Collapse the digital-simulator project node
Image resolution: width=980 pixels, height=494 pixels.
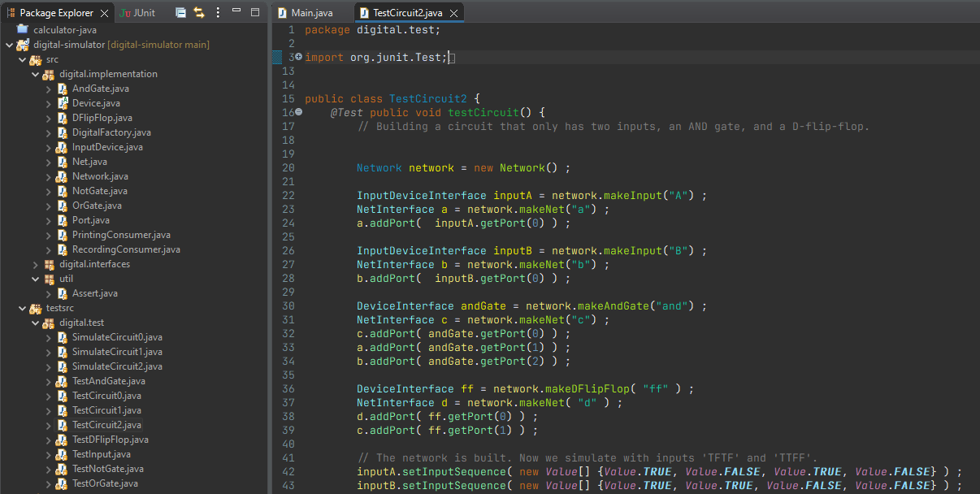coord(9,45)
